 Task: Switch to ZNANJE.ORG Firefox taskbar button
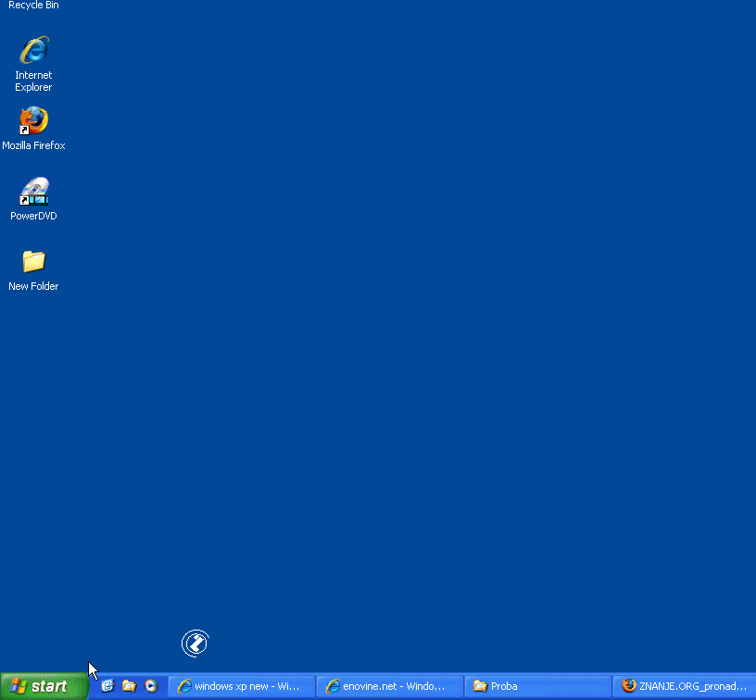(x=685, y=686)
